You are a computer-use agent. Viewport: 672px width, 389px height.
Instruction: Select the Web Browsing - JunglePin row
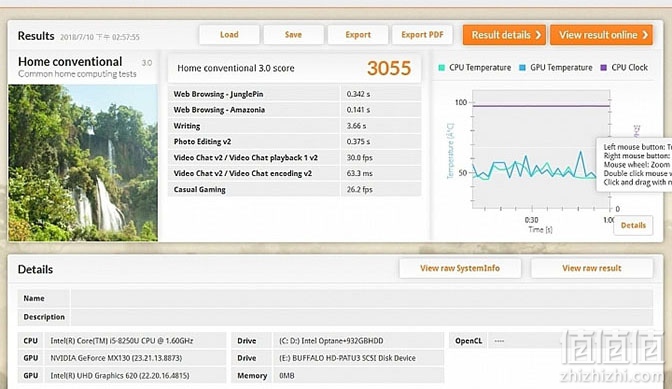(294, 94)
